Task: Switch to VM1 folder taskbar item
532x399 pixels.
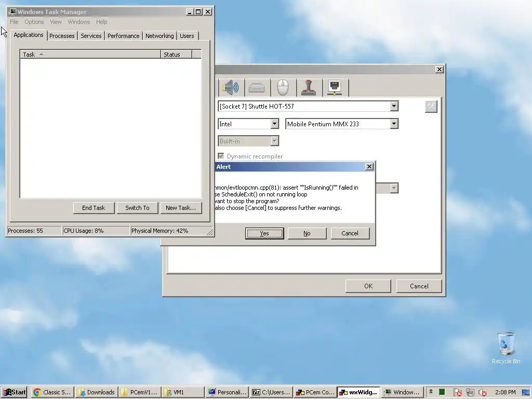Action: coord(183,392)
